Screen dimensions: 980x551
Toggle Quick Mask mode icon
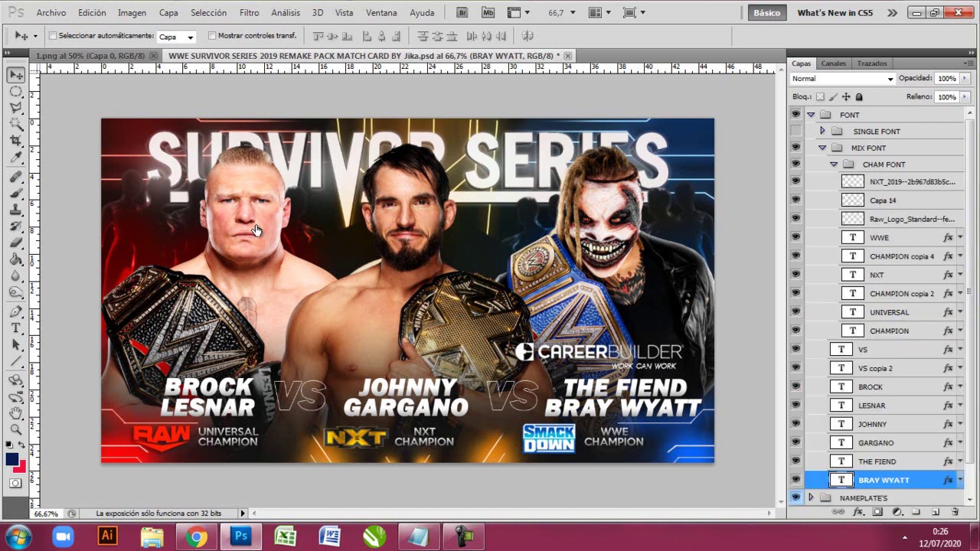[15, 483]
